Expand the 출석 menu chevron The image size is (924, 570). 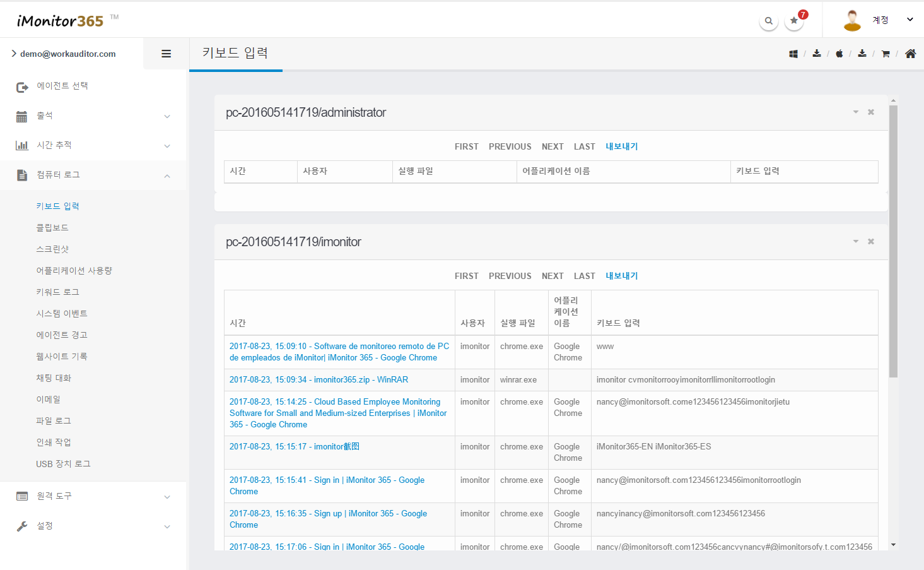pos(167,117)
